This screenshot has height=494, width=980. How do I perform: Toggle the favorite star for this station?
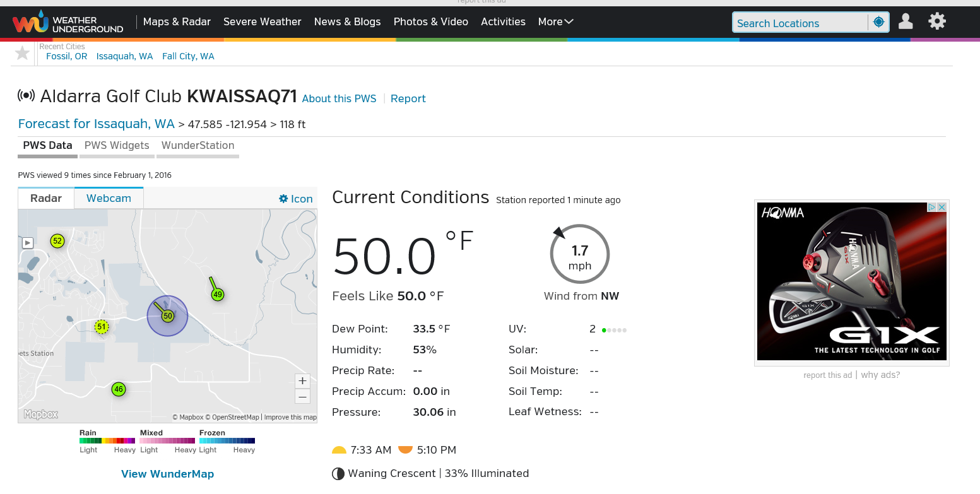tap(22, 52)
